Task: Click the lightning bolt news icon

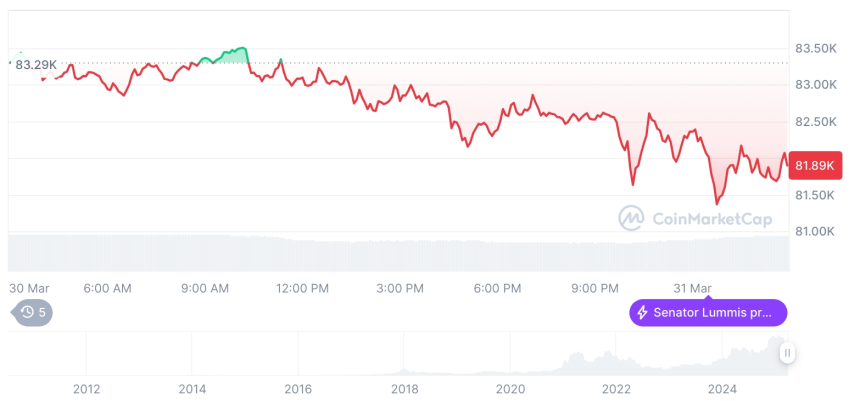Action: 642,313
